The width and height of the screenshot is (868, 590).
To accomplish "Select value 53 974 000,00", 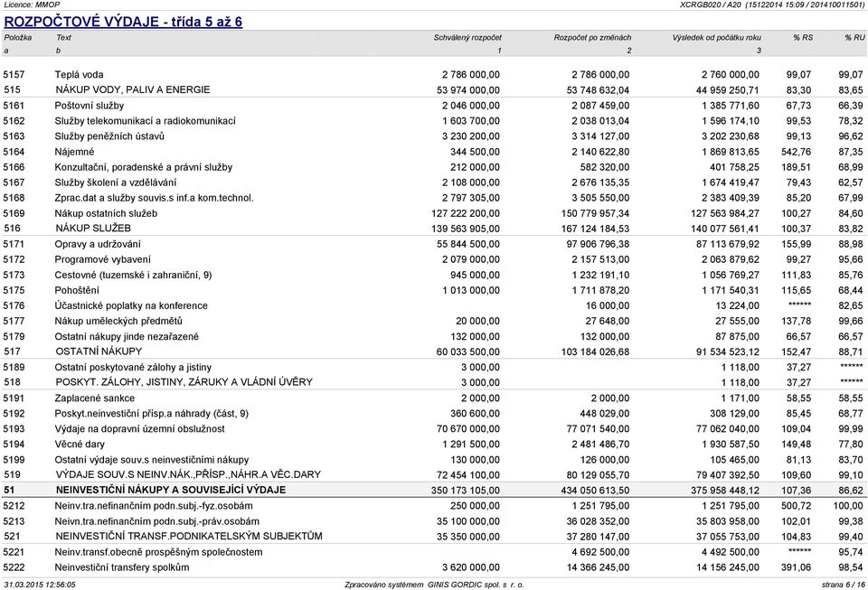I will coord(467,90).
